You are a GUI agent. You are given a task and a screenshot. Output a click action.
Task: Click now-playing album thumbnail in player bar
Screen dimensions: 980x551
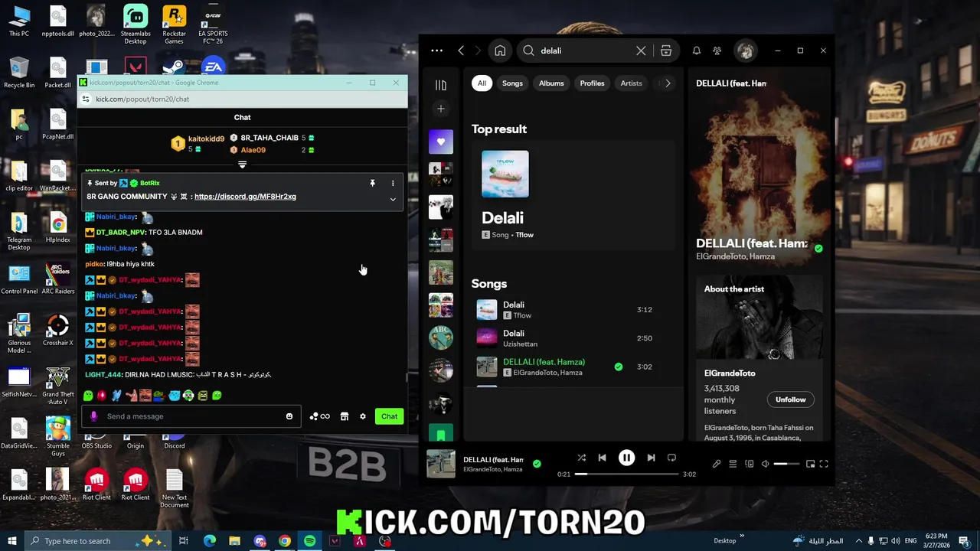[x=441, y=464]
